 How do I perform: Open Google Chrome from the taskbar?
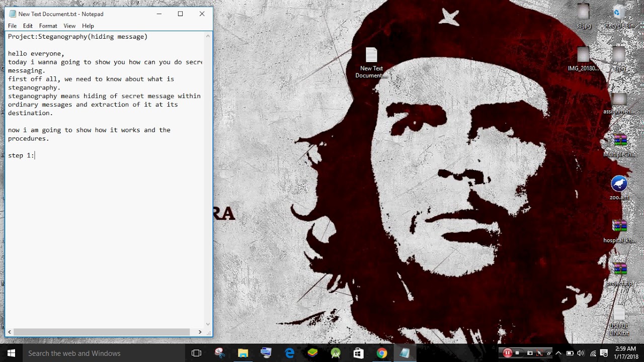pyautogui.click(x=382, y=353)
